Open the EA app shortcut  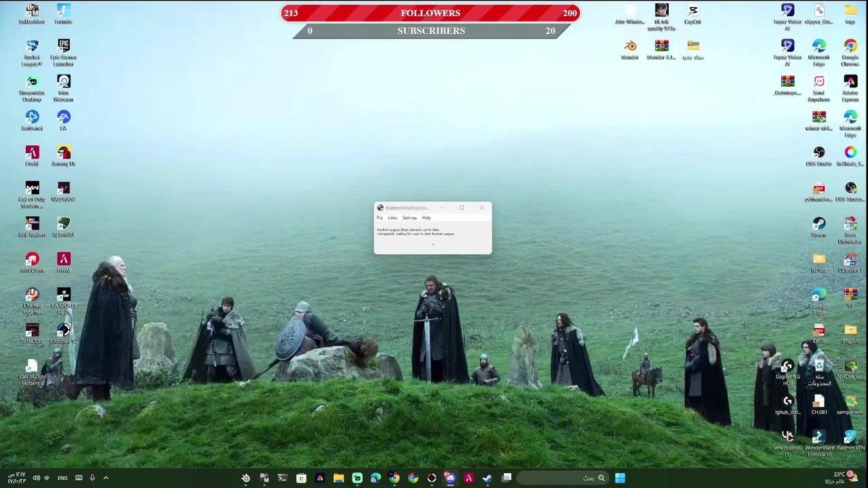(63, 121)
